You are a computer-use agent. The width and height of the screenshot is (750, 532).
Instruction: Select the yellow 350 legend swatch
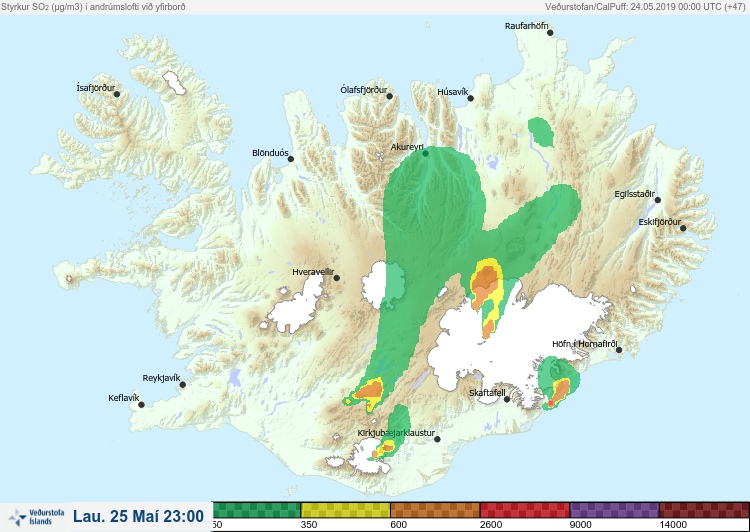(x=345, y=510)
